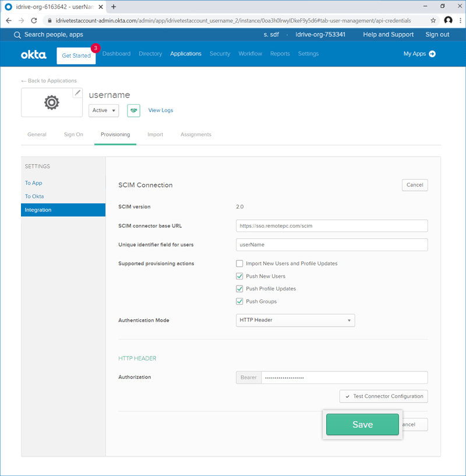
Task: Click the Save button
Action: coord(362,424)
